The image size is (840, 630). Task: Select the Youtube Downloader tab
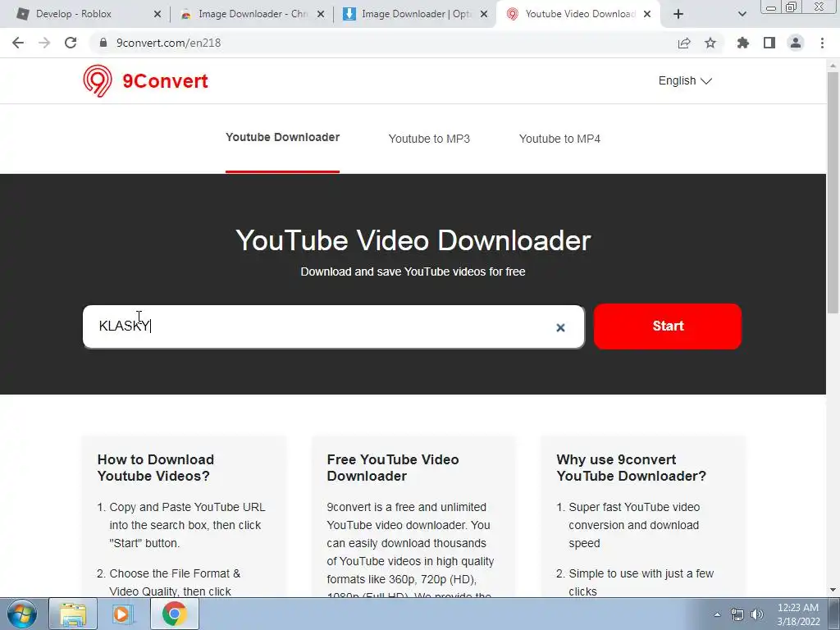point(282,137)
